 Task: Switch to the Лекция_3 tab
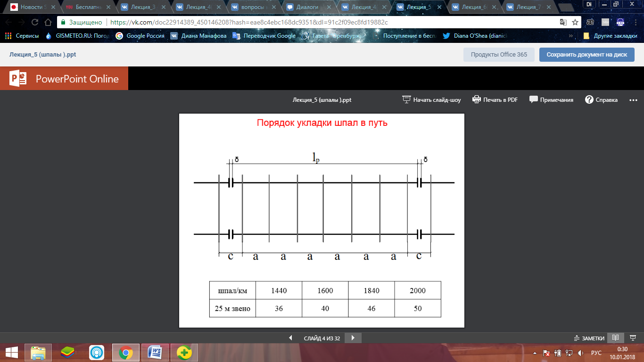(143, 7)
